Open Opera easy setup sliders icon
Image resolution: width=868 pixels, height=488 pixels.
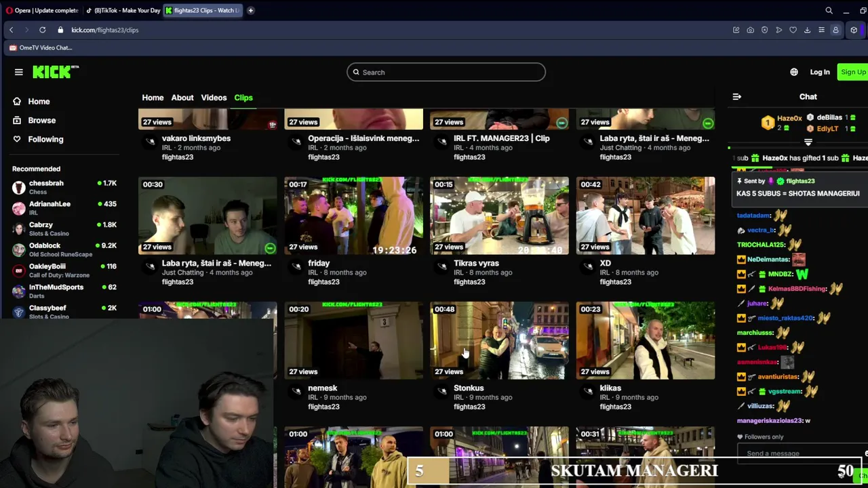click(821, 30)
